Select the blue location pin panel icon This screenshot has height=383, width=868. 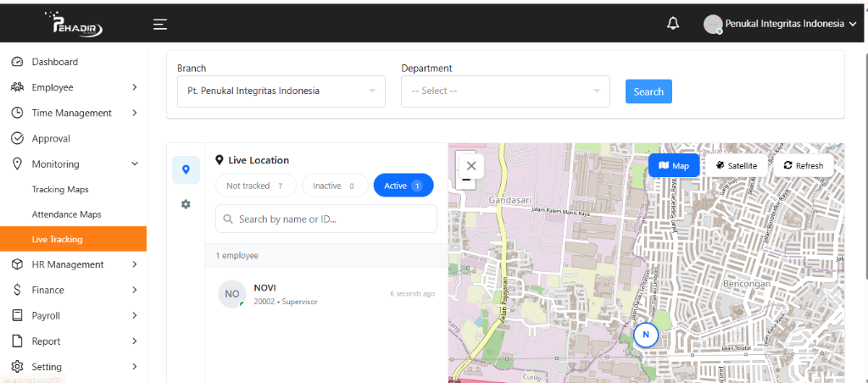coord(186,170)
